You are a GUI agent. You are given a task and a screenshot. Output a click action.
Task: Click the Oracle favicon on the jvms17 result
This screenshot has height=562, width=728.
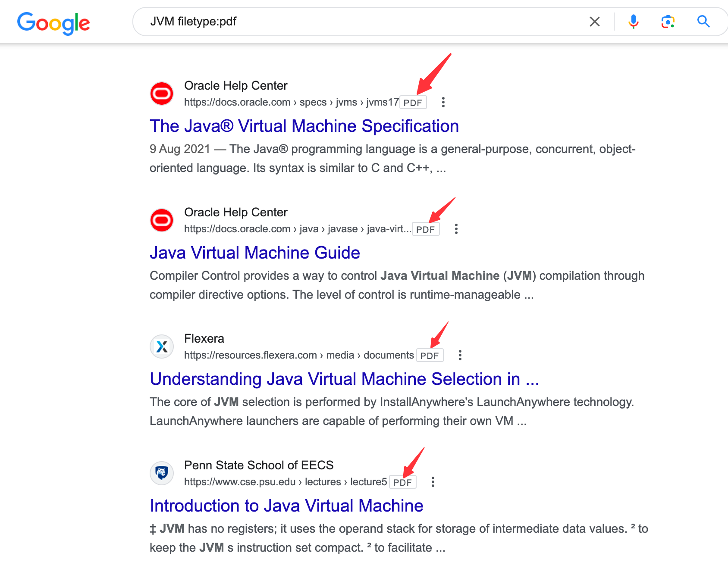[x=162, y=94]
